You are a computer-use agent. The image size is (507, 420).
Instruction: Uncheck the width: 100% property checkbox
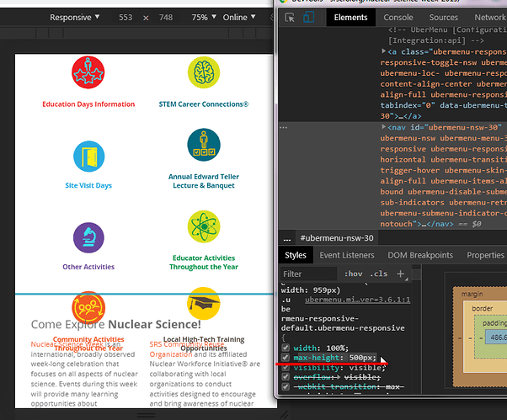click(286, 348)
